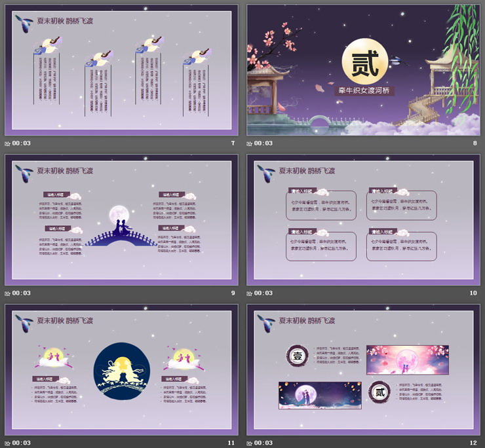Image resolution: width=485 pixels, height=448 pixels.
Task: Select slide 11 with dark blue moon circle
Action: pyautogui.click(x=121, y=369)
